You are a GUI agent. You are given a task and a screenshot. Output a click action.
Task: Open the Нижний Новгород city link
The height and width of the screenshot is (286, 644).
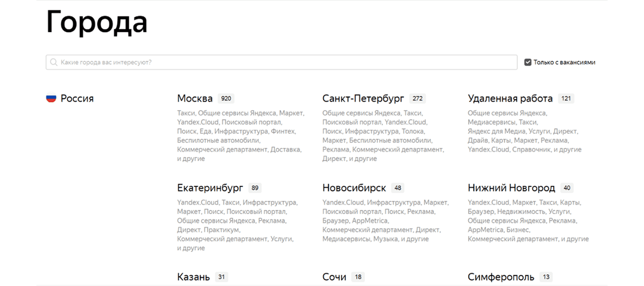coord(511,188)
